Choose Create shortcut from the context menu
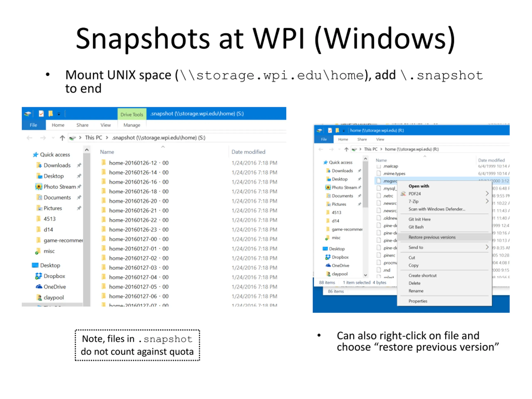532x399 pixels. coord(445,276)
